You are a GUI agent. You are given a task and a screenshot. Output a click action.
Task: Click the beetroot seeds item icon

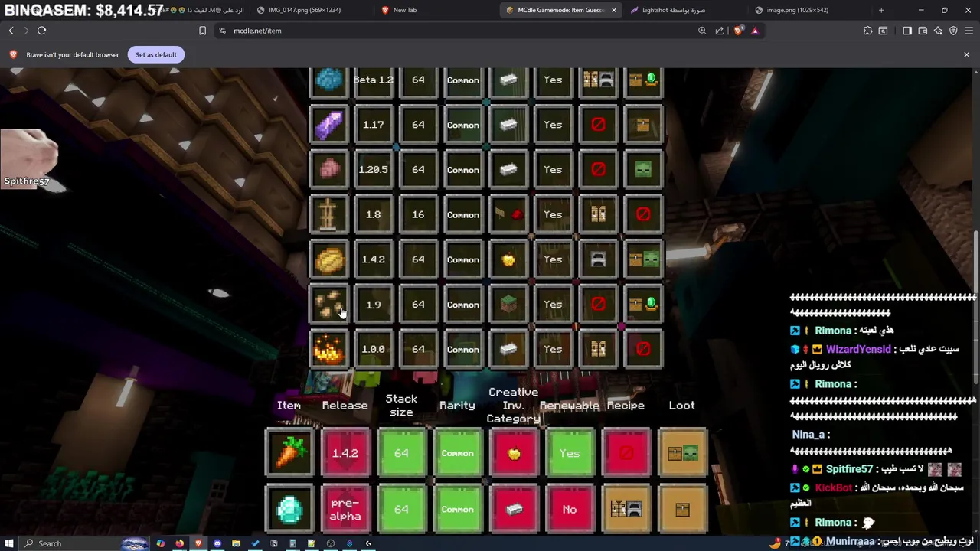pyautogui.click(x=328, y=305)
